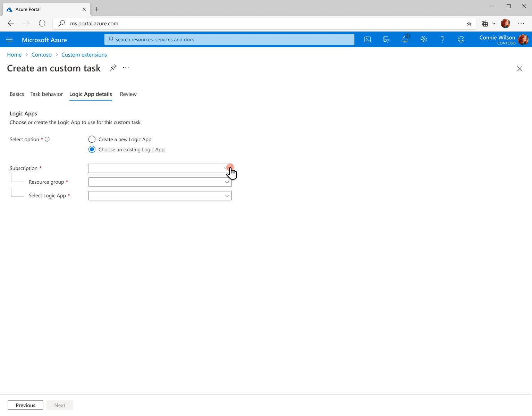Image resolution: width=532 pixels, height=416 pixels.
Task: Open the ellipsis menu beside the pin icon
Action: (126, 67)
